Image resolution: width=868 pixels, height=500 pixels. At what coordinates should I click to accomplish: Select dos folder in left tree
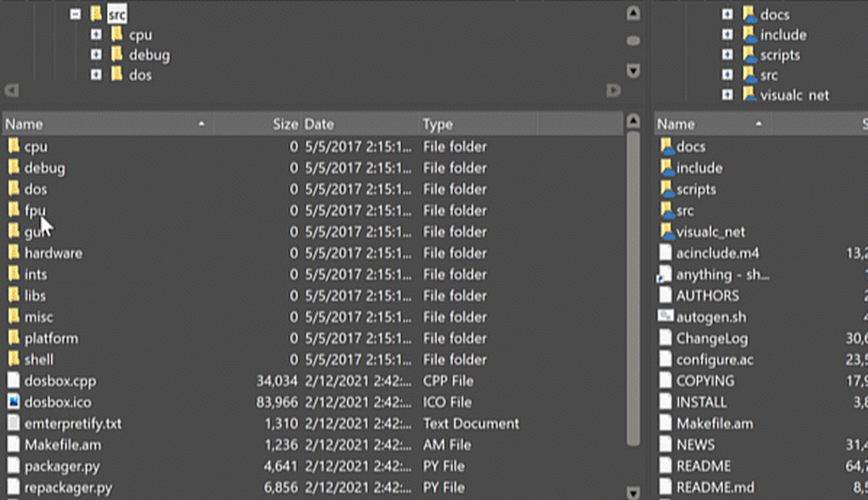click(140, 75)
